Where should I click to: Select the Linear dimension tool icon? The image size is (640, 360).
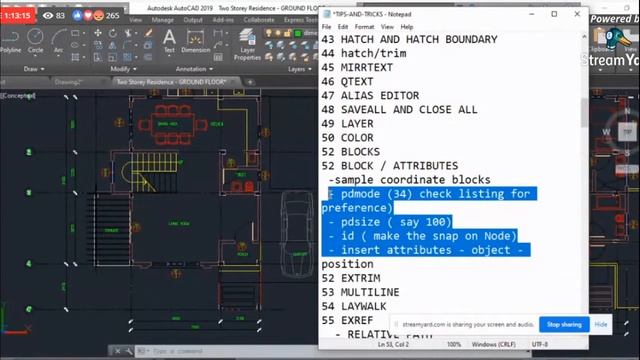[218, 33]
